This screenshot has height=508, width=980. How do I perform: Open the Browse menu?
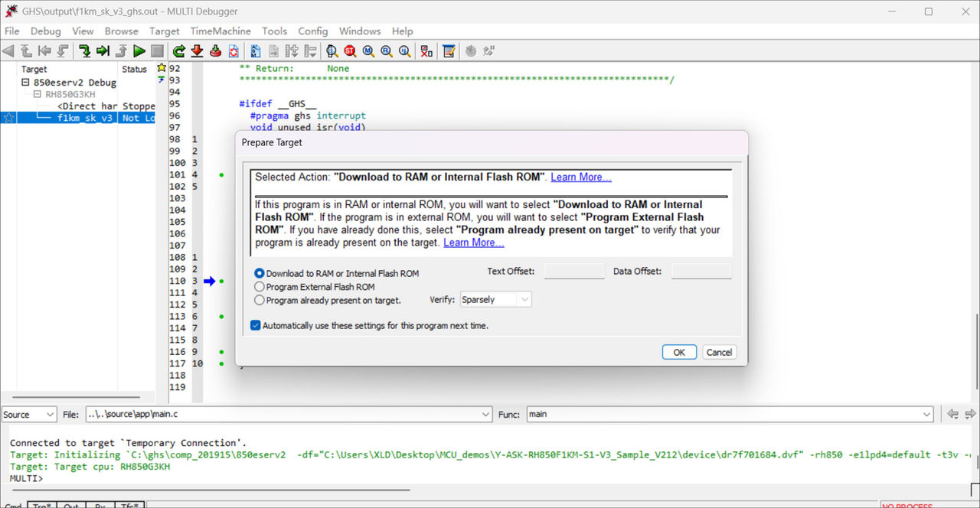click(x=122, y=31)
